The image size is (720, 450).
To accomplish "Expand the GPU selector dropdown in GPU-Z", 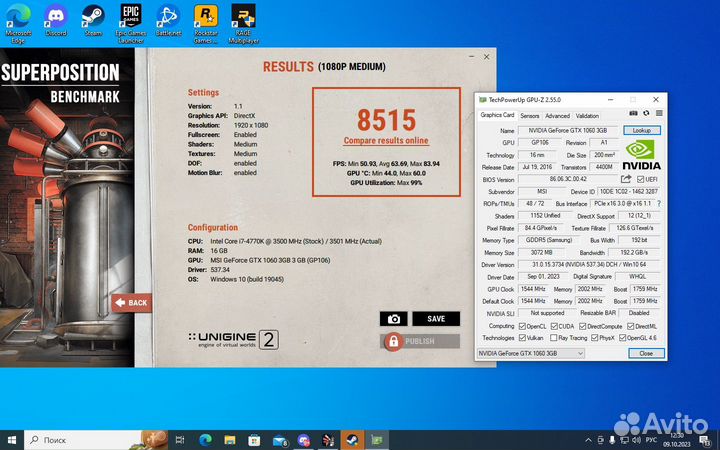I will [580, 353].
